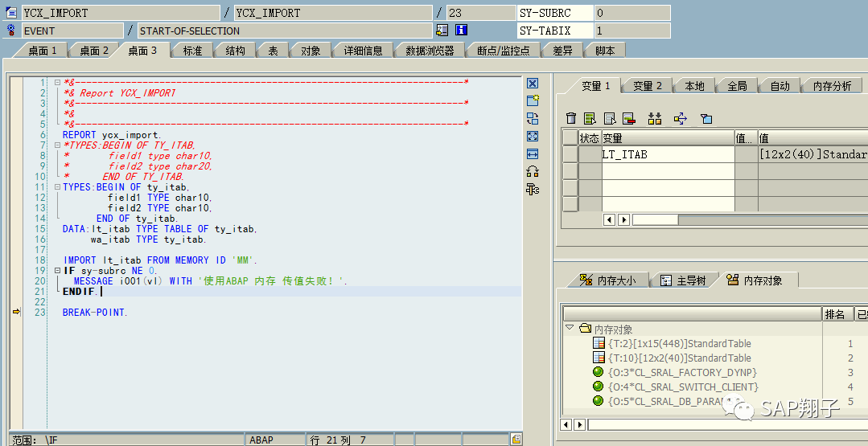Click right scroll arrow under variable table

tap(624, 219)
